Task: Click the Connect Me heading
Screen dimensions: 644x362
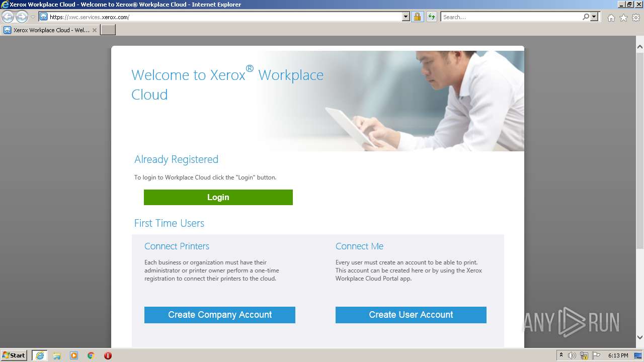Action: pos(359,246)
